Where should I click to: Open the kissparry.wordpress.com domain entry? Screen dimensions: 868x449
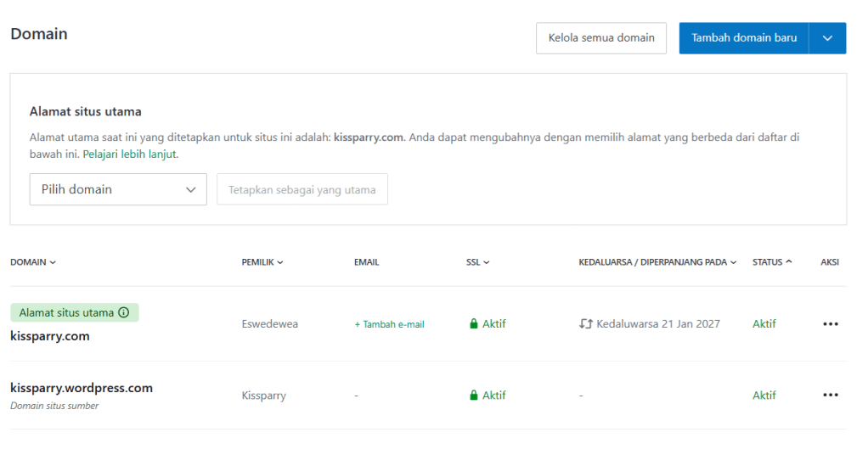(x=82, y=388)
